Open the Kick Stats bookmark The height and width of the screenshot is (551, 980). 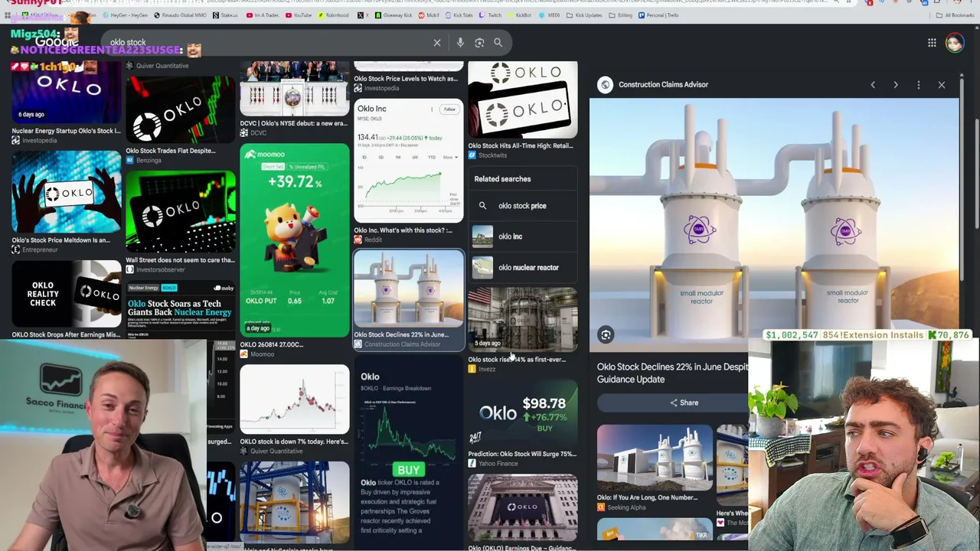point(460,15)
